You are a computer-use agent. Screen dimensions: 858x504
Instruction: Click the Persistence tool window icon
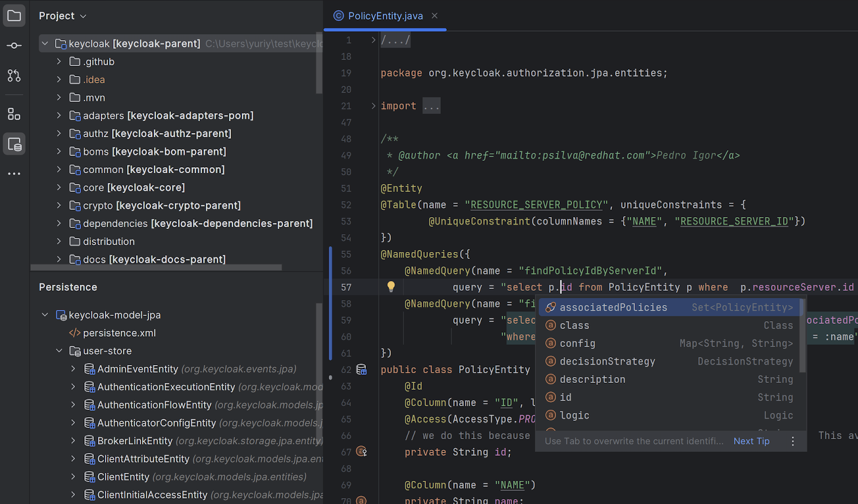pyautogui.click(x=14, y=144)
